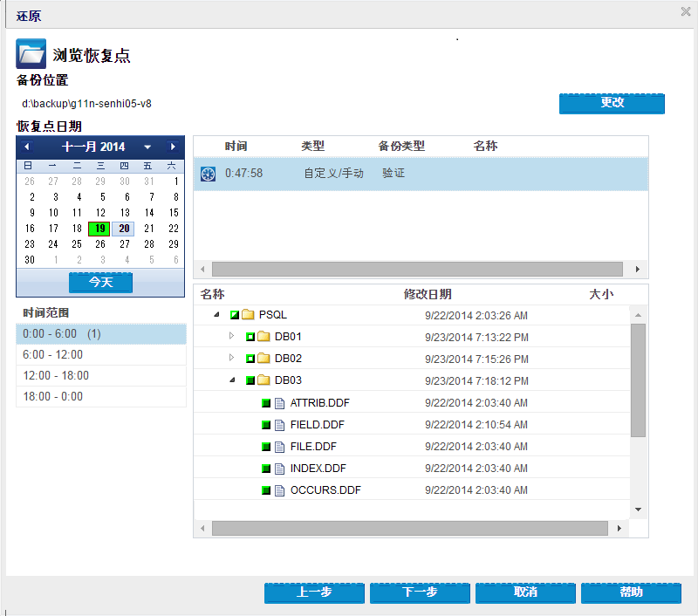The width and height of the screenshot is (698, 616).
Task: Click the INDEX.DDF file icon
Action: [x=280, y=469]
